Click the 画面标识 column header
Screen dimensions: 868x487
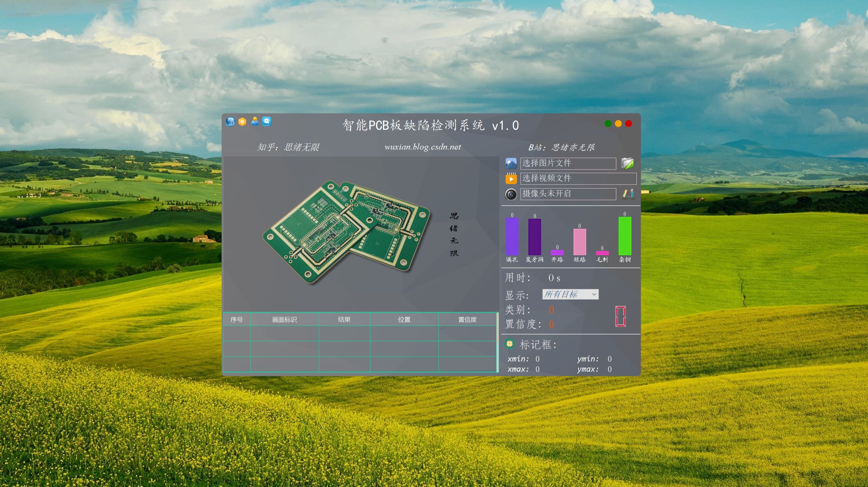pyautogui.click(x=284, y=320)
